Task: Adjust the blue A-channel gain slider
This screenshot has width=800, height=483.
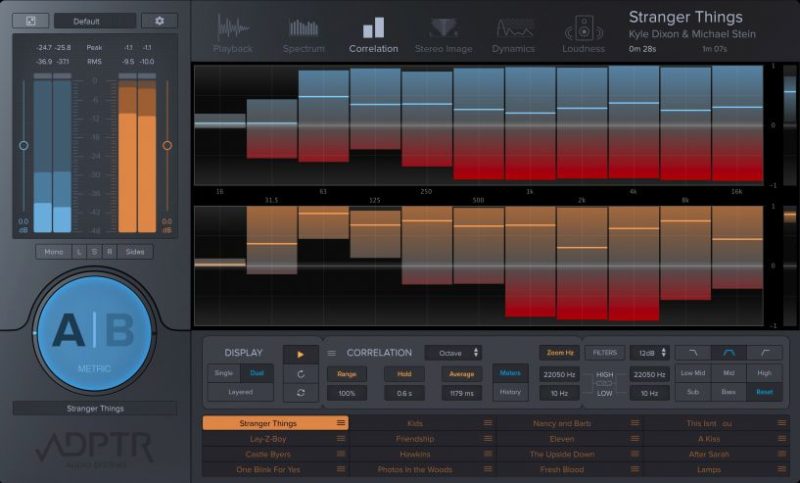Action: 23,145
